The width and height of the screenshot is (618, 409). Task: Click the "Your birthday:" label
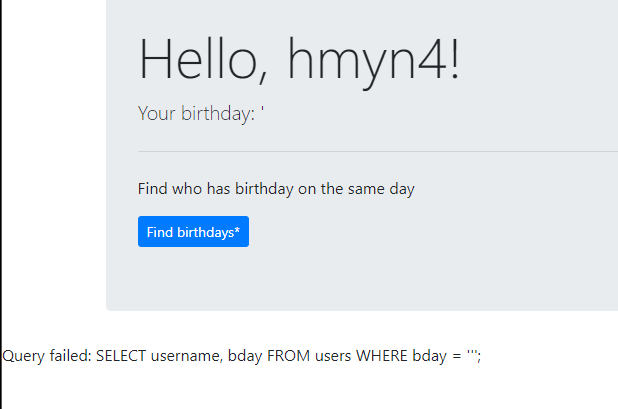196,114
